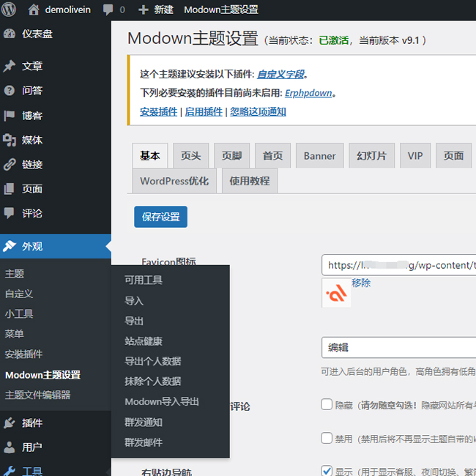Click the 问答 question mark icon
The width and height of the screenshot is (476, 476).
[x=10, y=90]
